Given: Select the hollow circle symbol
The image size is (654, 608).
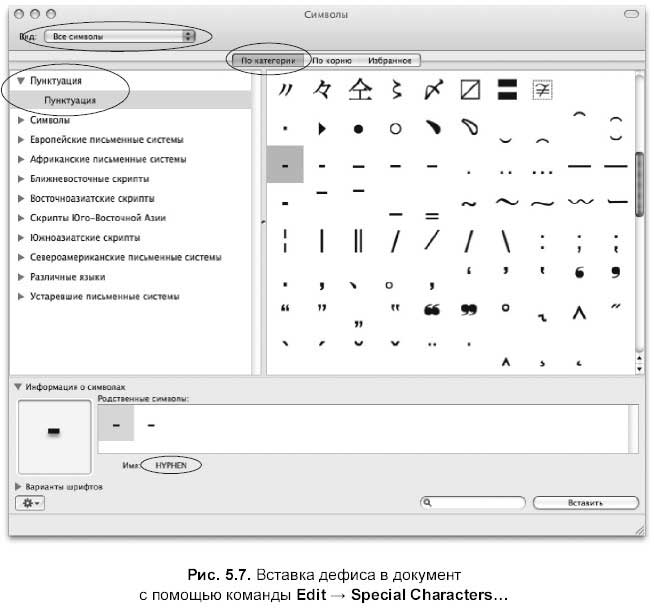Looking at the screenshot, I should click(x=395, y=128).
